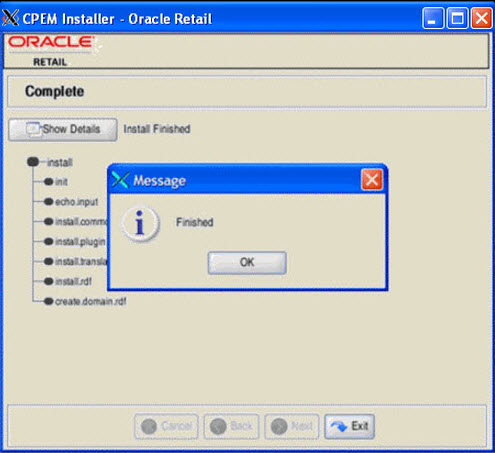The image size is (495, 453).
Task: Click the greyed-out Next button
Action: point(292,426)
